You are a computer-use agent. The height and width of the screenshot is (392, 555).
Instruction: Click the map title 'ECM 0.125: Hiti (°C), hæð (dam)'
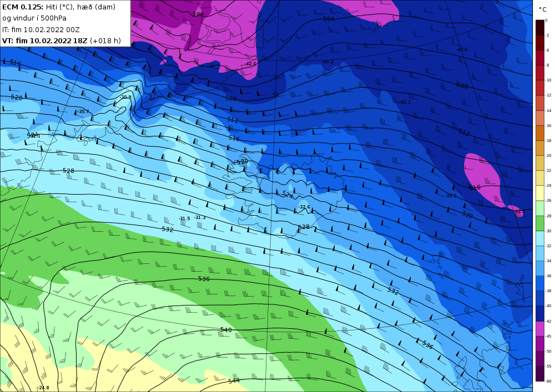pos(59,7)
